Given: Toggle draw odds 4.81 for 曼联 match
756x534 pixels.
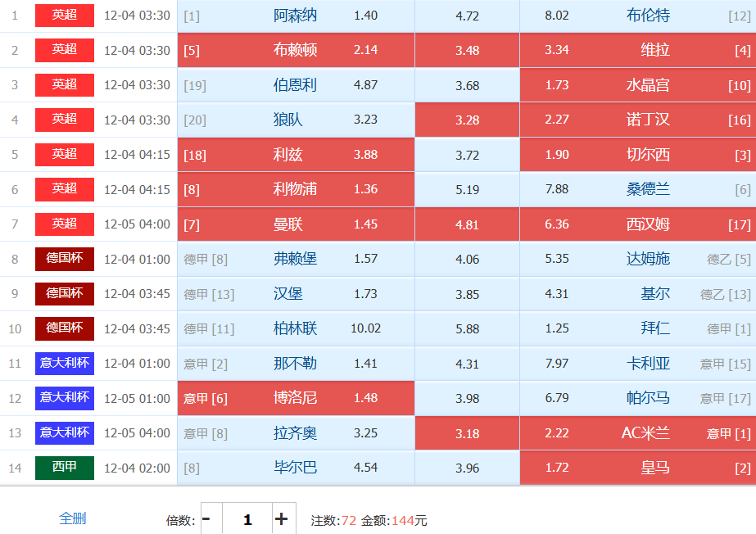Looking at the screenshot, I should click(x=467, y=224).
